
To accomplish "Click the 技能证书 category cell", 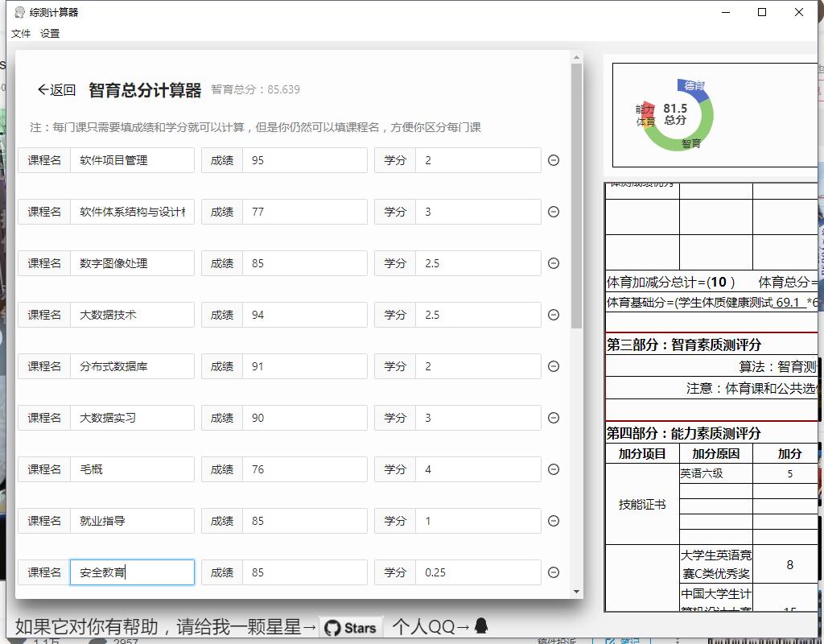I will click(642, 504).
